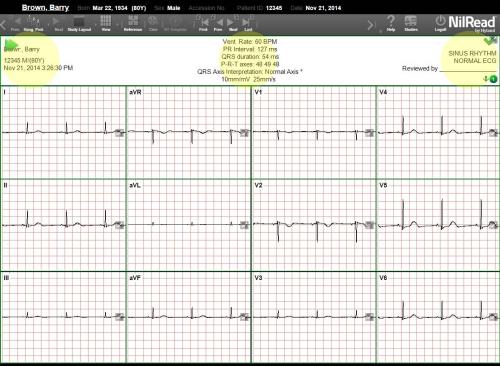Open the Studies list icon
The image size is (500, 366).
pyautogui.click(x=411, y=23)
